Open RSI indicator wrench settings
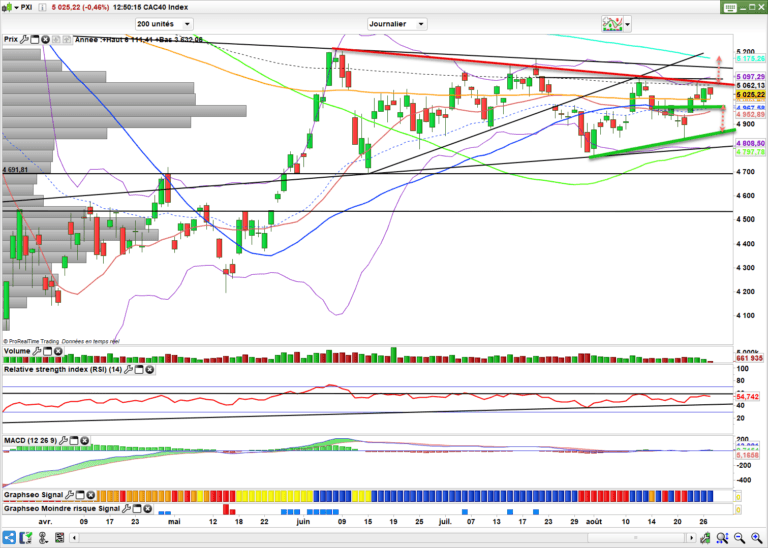Screen dimensions: 768x548 [128, 370]
